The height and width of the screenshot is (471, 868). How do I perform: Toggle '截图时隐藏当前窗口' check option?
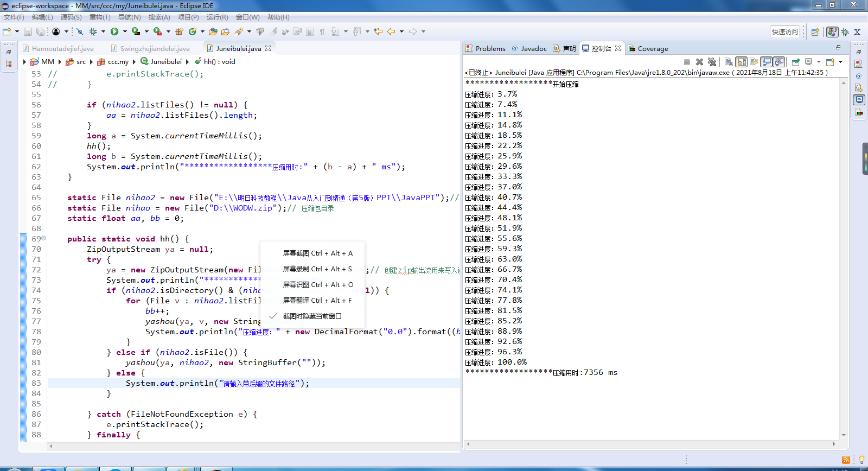(x=312, y=316)
